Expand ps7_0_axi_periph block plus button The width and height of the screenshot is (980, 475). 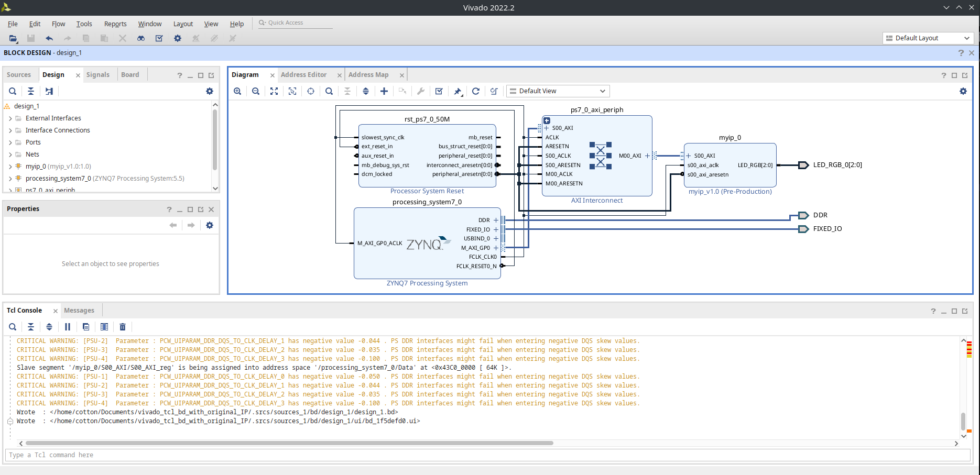point(547,120)
